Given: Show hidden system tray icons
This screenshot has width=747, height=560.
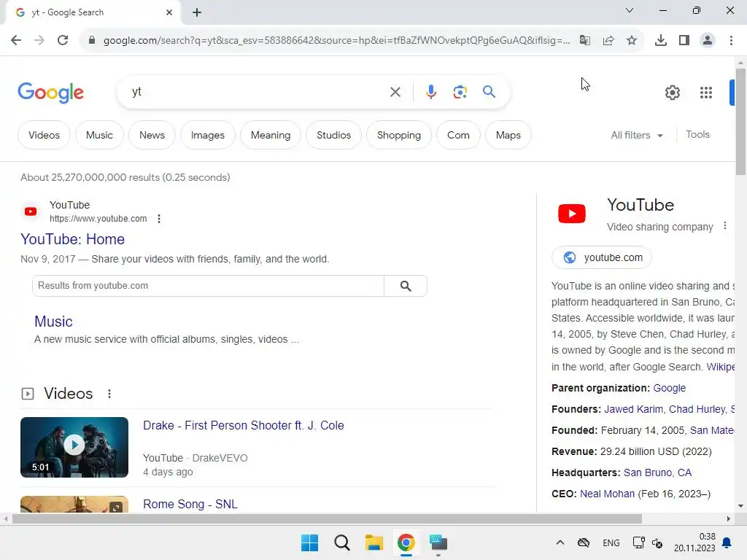Looking at the screenshot, I should [560, 542].
